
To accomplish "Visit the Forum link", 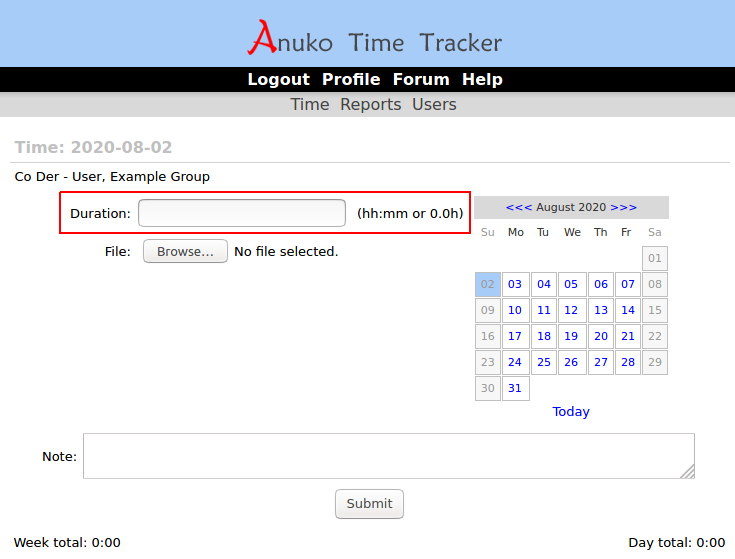I will pyautogui.click(x=421, y=79).
